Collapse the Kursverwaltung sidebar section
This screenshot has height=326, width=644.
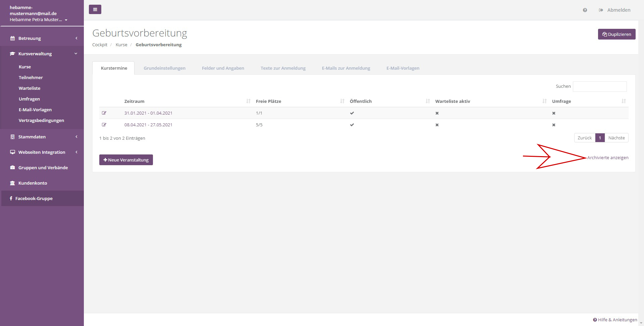pyautogui.click(x=35, y=54)
